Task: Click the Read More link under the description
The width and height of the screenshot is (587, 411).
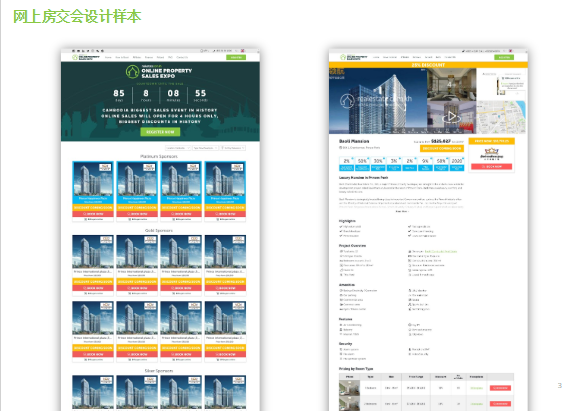Action: tap(402, 211)
